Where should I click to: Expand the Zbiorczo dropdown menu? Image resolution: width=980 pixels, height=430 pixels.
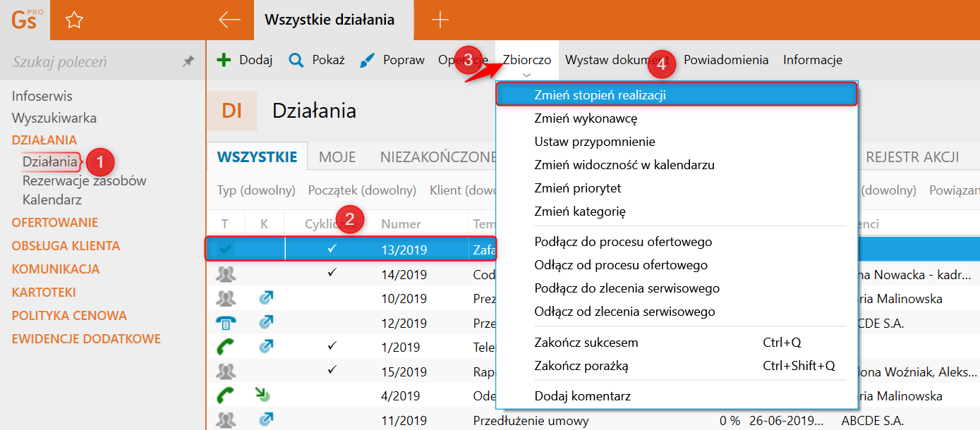(527, 61)
